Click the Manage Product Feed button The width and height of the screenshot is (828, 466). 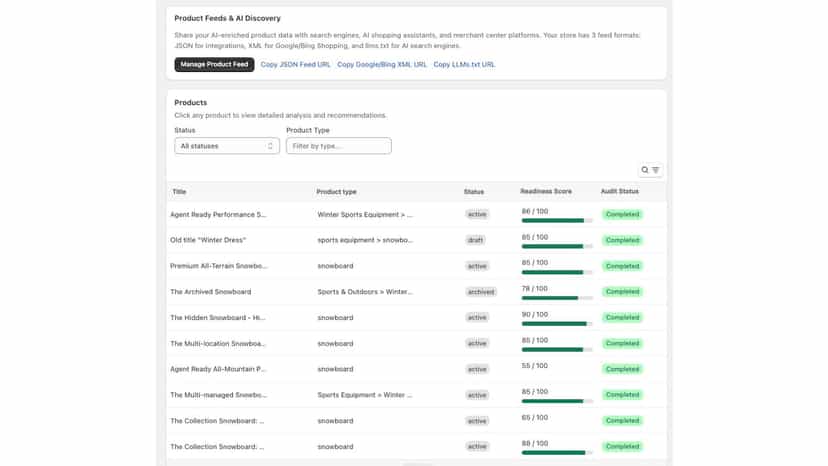pos(214,64)
